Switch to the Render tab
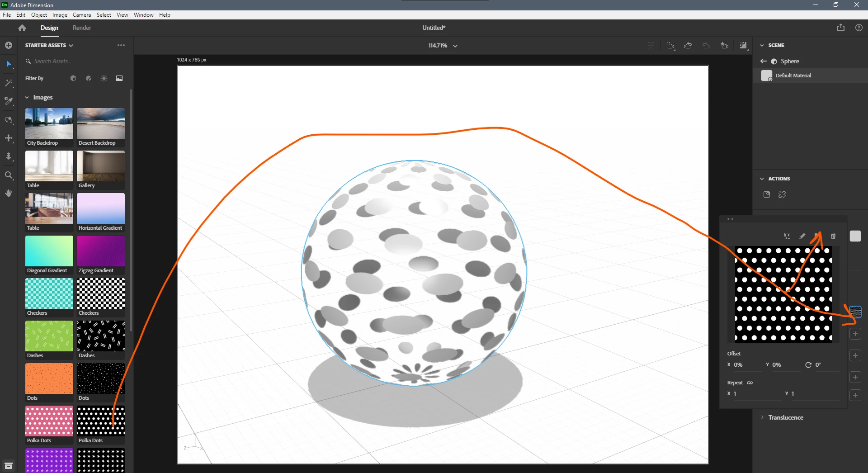The height and width of the screenshot is (473, 868). point(82,28)
